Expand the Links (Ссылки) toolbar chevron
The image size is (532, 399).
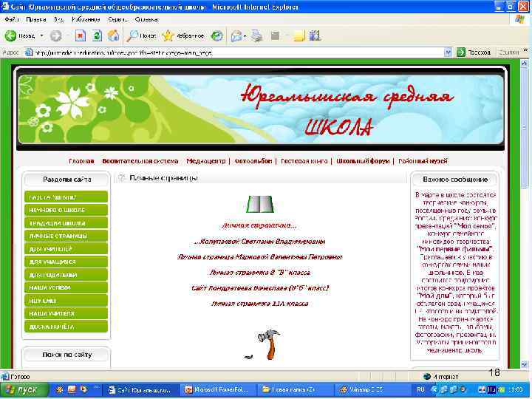click(x=525, y=50)
